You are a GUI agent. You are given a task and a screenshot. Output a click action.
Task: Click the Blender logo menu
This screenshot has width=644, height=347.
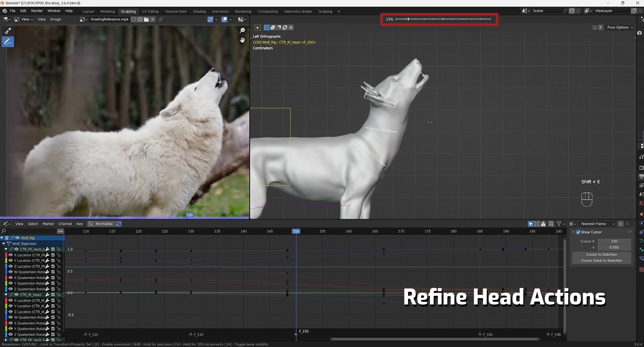[4, 11]
